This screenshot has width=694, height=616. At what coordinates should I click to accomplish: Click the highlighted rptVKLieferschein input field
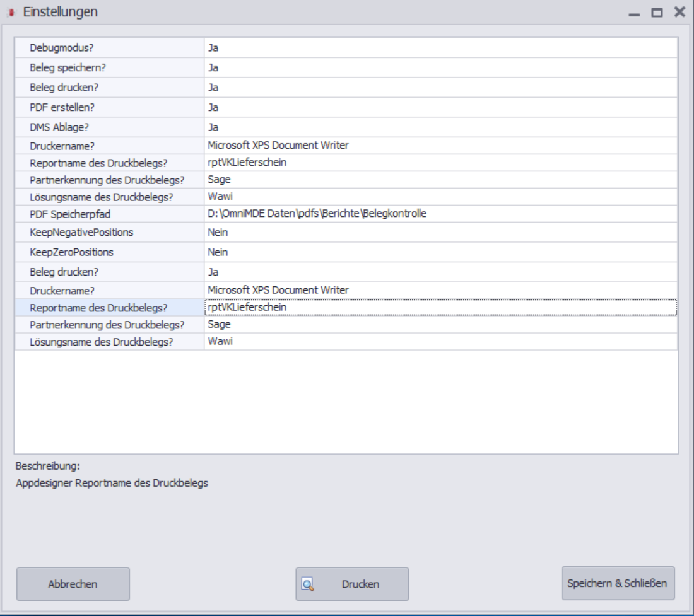(441, 307)
